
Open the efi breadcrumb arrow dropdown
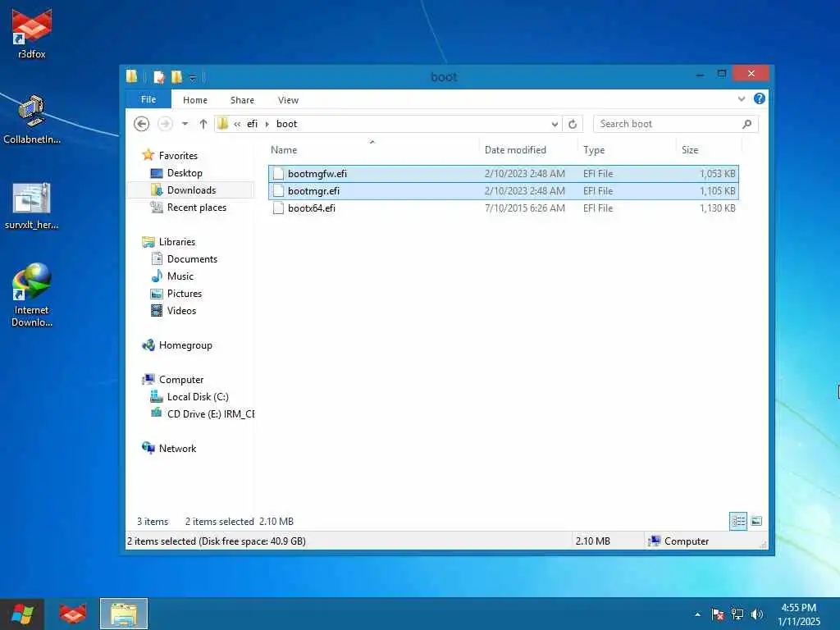(267, 124)
